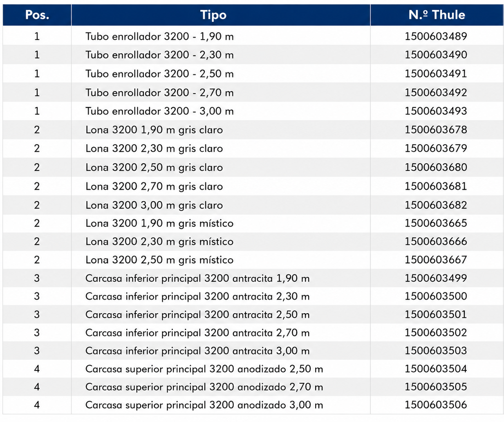Select 'Lona 3200 2,30 m gris místico'
This screenshot has height=422, width=504.
(x=159, y=242)
